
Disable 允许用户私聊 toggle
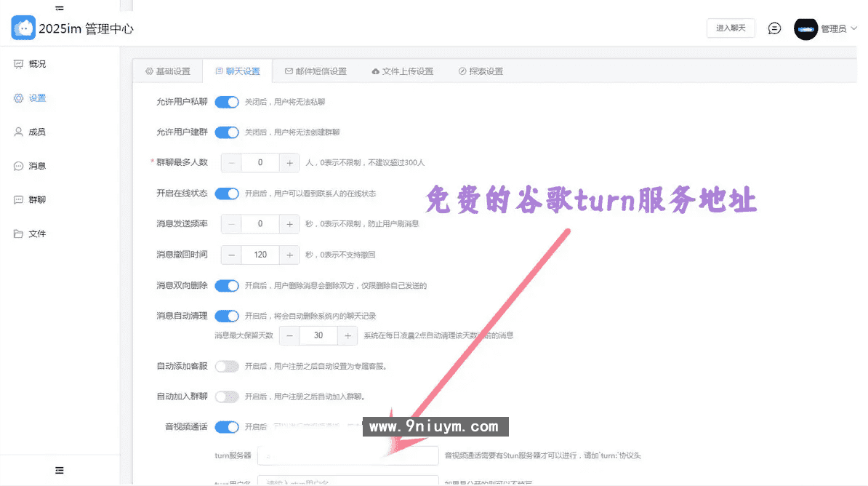click(x=227, y=102)
